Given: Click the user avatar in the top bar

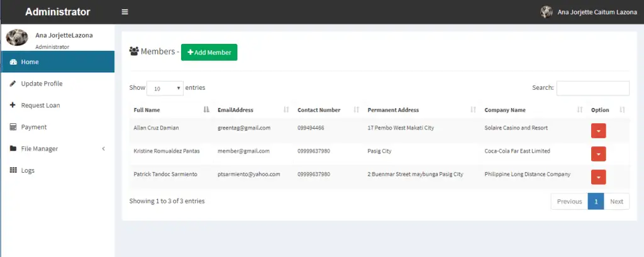Looking at the screenshot, I should (x=547, y=12).
